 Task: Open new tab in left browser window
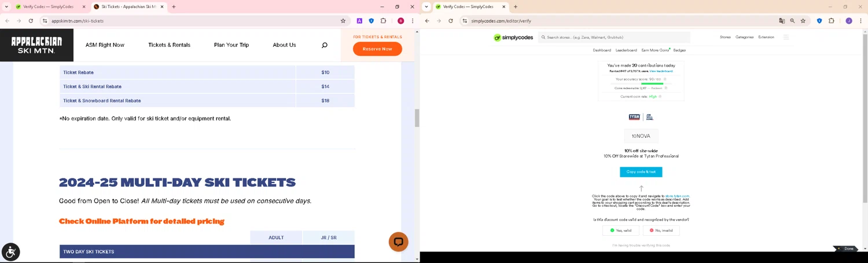pyautogui.click(x=174, y=7)
